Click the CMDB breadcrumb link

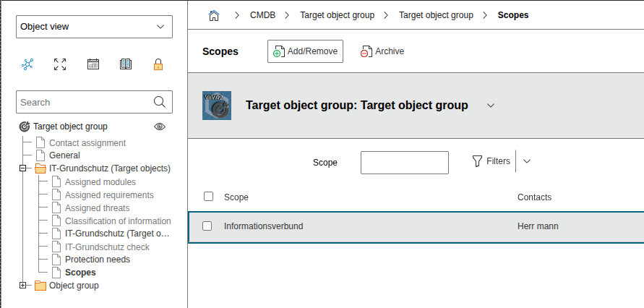pos(263,15)
